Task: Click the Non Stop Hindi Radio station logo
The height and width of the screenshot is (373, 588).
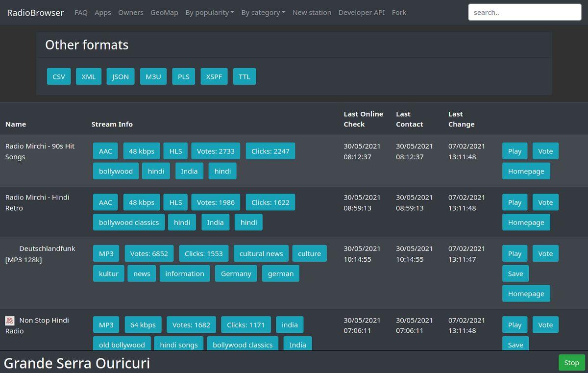Action: pyautogui.click(x=10, y=321)
